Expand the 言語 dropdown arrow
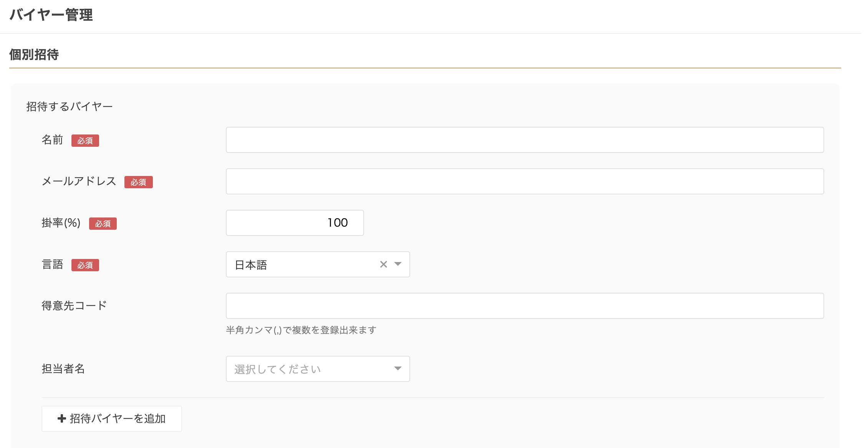The image size is (868, 448). [398, 264]
